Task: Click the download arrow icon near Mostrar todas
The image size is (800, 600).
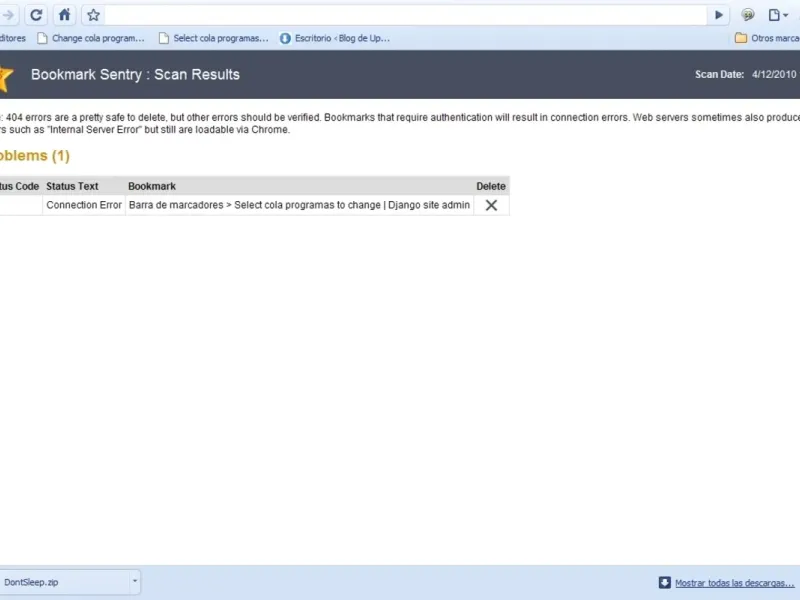Action: pos(664,583)
